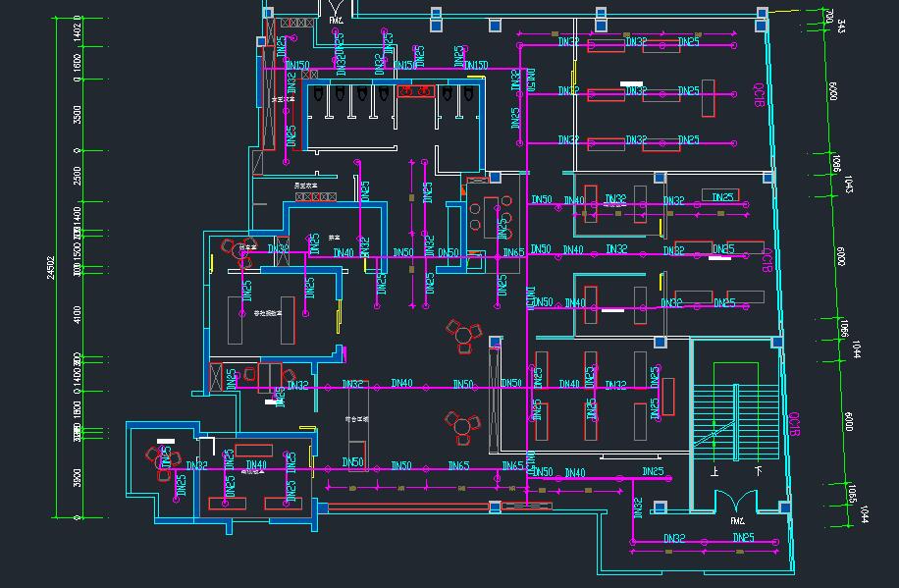Select the leftmost toilet fixture in restroom stalls
Viewport: 899px width, 588px height.
pyautogui.click(x=320, y=95)
